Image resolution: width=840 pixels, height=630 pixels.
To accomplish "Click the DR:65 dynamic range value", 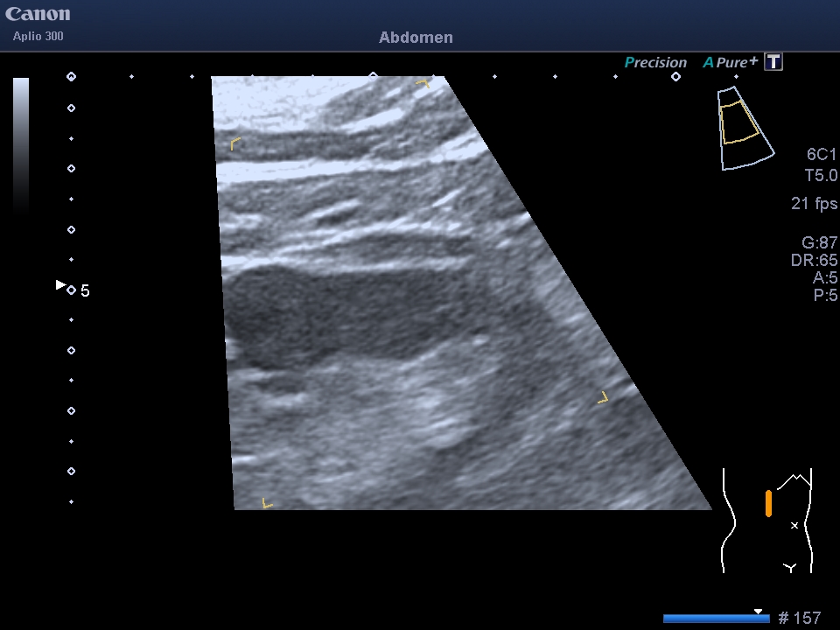I will [814, 261].
